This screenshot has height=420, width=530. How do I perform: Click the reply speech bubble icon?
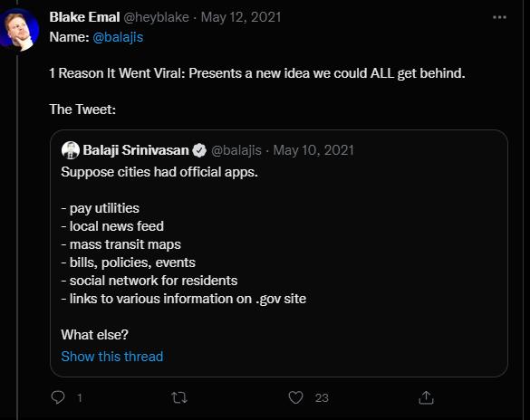point(58,397)
